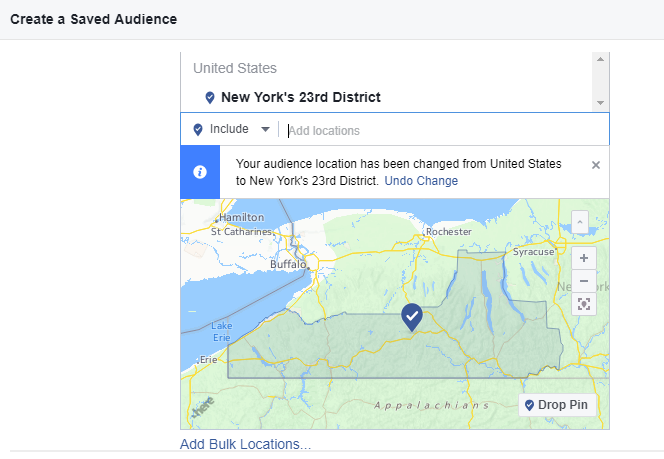This screenshot has width=664, height=459.
Task: Click the checkmark location marker on the map
Action: pos(412,317)
